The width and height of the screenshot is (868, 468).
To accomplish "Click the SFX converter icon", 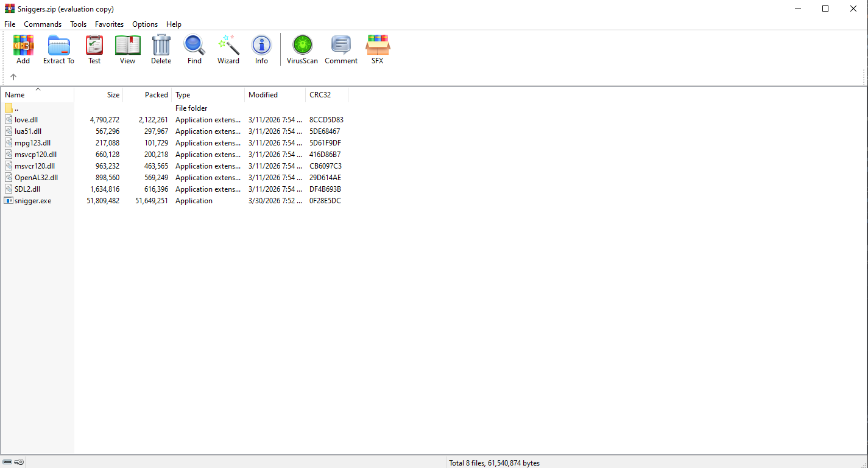I will (x=378, y=45).
